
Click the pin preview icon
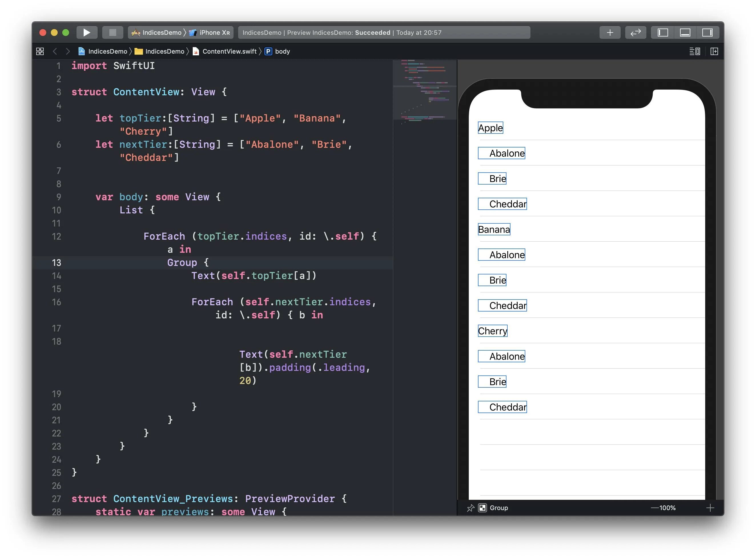(470, 508)
